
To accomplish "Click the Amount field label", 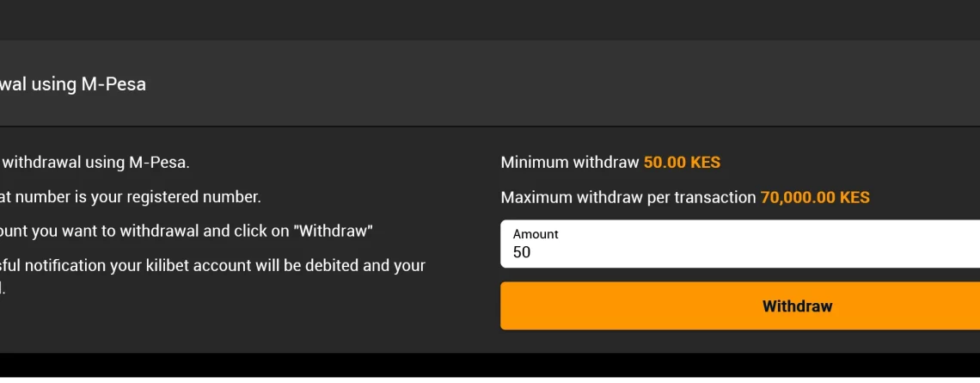I will pyautogui.click(x=535, y=234).
